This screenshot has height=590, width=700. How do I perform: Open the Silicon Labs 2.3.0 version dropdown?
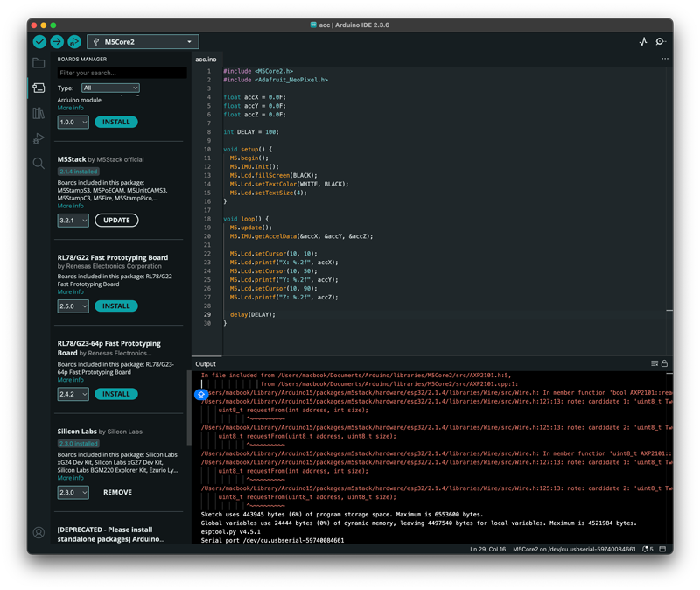pos(73,492)
